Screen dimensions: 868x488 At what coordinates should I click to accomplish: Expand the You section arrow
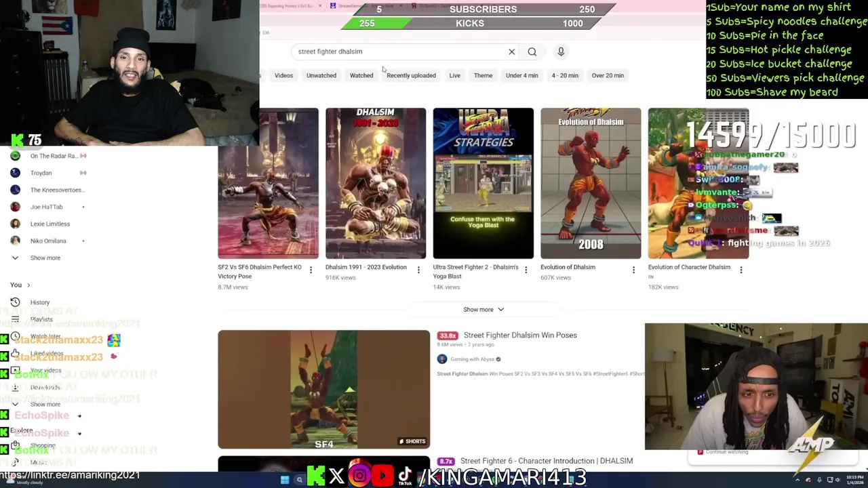28,285
